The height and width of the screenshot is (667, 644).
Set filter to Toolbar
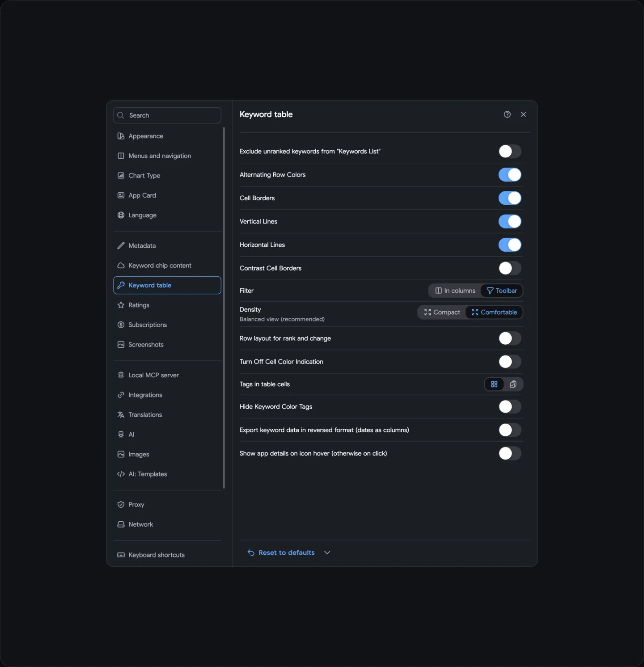point(502,291)
